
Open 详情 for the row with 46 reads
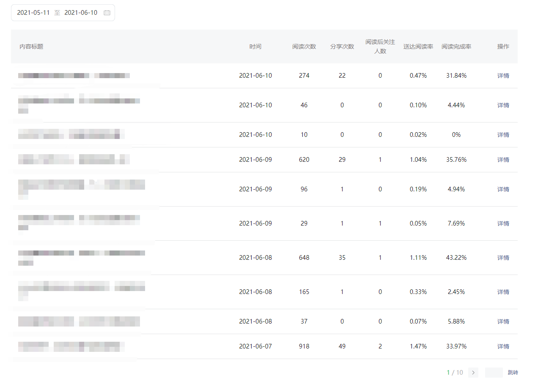click(x=503, y=105)
